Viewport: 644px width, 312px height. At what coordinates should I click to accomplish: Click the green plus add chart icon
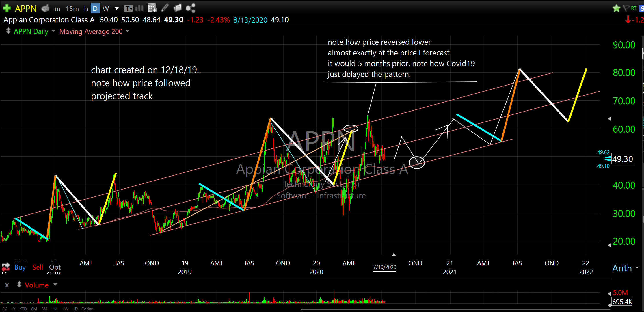pos(7,8)
